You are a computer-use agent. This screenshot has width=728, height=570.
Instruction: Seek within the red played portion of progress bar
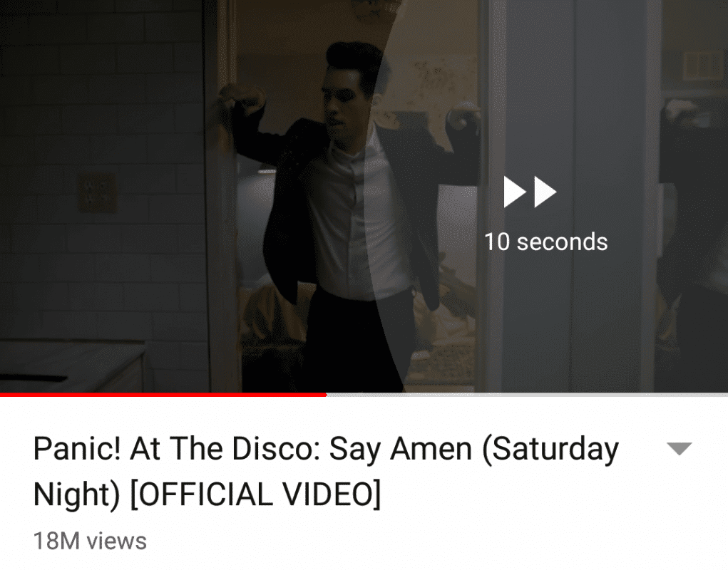[x=163, y=395]
